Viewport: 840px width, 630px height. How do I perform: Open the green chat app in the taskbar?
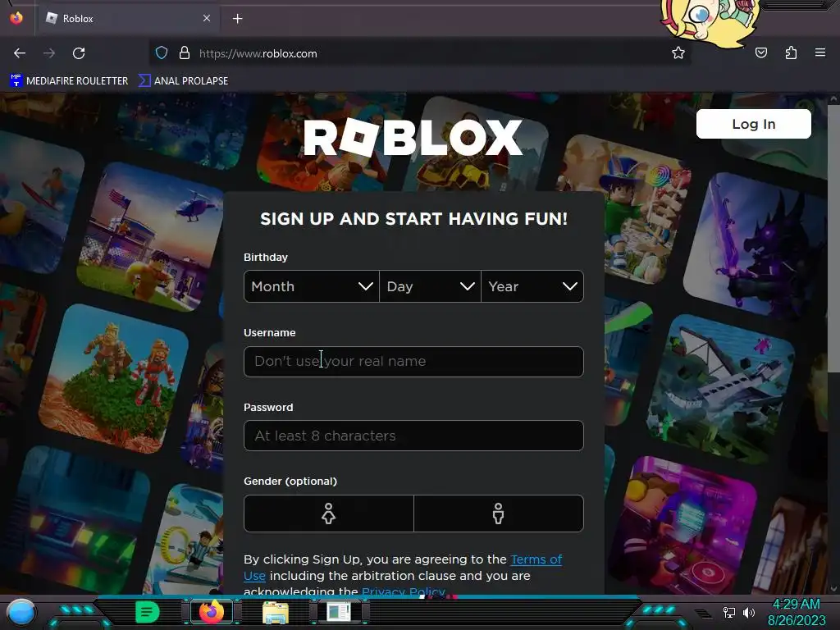click(x=148, y=612)
